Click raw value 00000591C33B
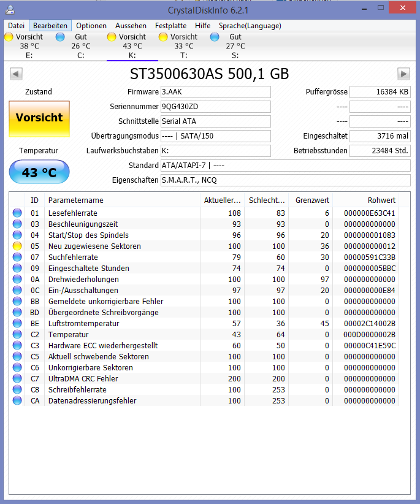 point(370,257)
